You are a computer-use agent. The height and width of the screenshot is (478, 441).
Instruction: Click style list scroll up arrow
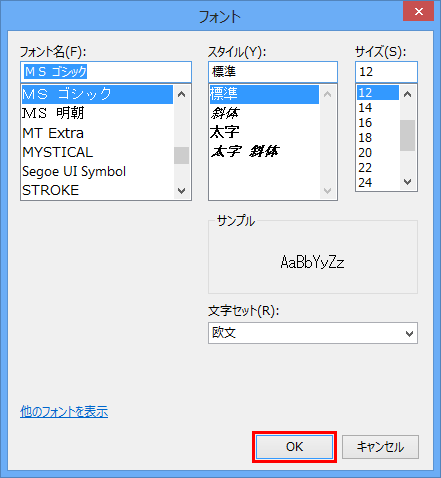point(328,94)
